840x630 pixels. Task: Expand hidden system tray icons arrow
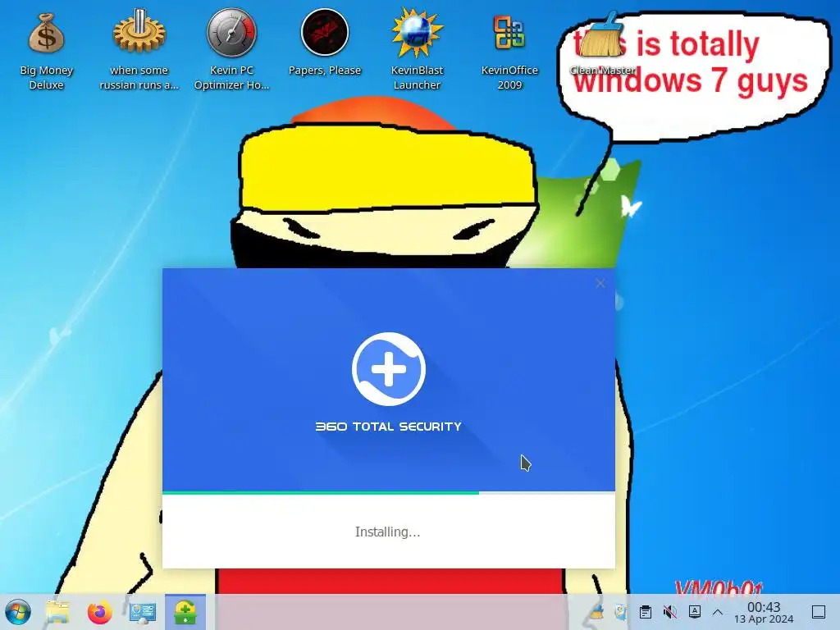click(x=718, y=612)
